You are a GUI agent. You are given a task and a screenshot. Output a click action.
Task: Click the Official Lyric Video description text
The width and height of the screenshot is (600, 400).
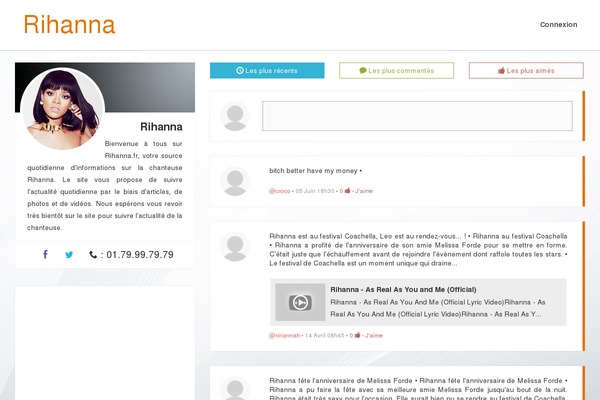pos(438,308)
